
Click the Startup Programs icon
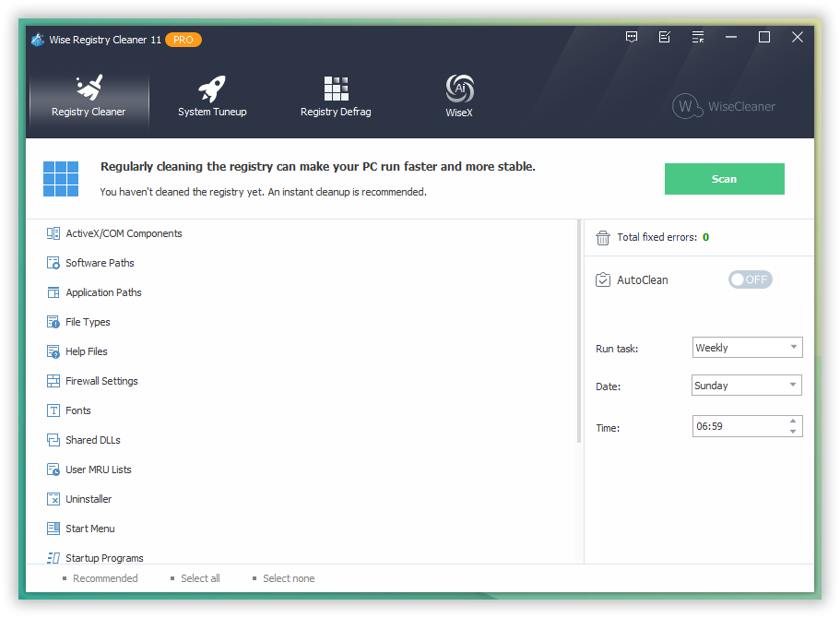click(x=53, y=558)
